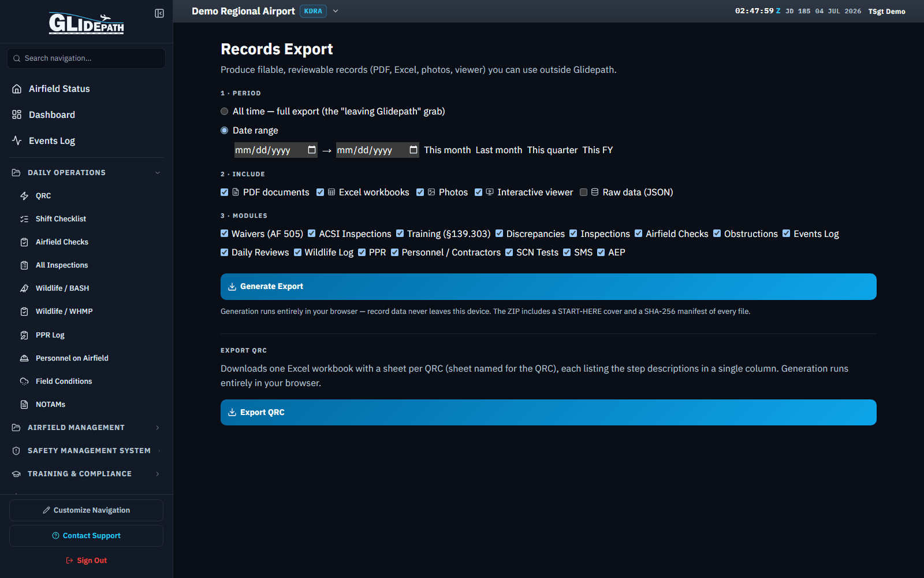Expand the Airfield Management section chevron
The height and width of the screenshot is (578, 924).
[158, 428]
